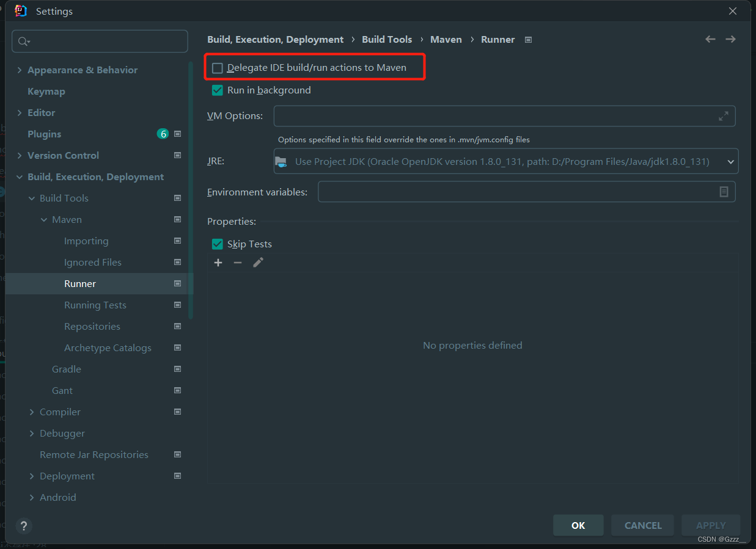Viewport: 756px width, 549px height.
Task: Click the CANCEL button
Action: pyautogui.click(x=642, y=525)
